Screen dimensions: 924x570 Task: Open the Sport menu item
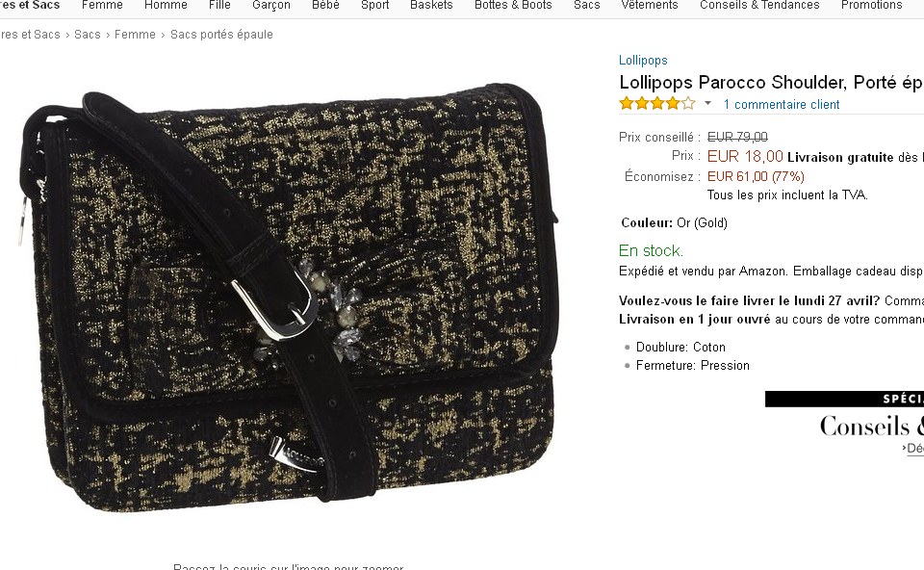coord(374,6)
